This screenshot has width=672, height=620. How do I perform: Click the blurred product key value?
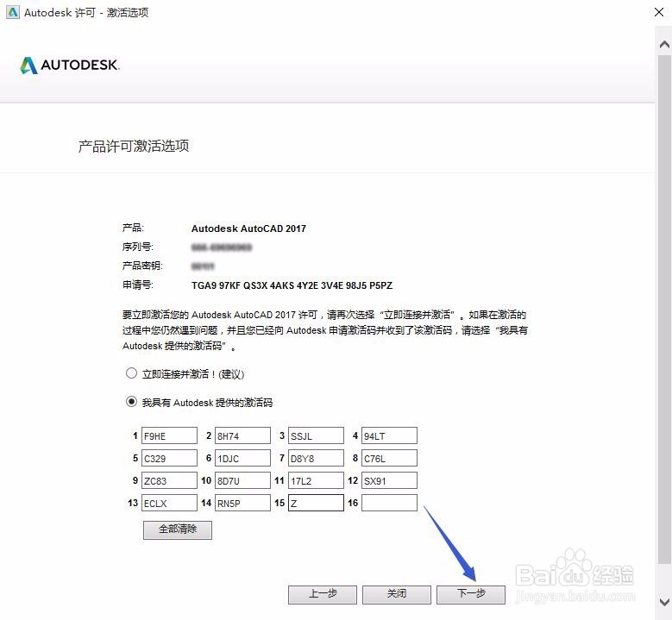[x=202, y=266]
